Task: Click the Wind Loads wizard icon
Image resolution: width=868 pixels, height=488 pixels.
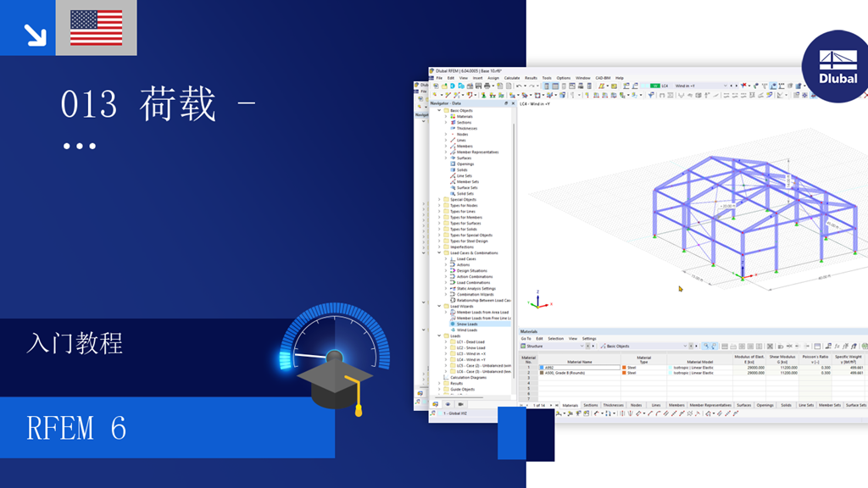Action: point(453,330)
